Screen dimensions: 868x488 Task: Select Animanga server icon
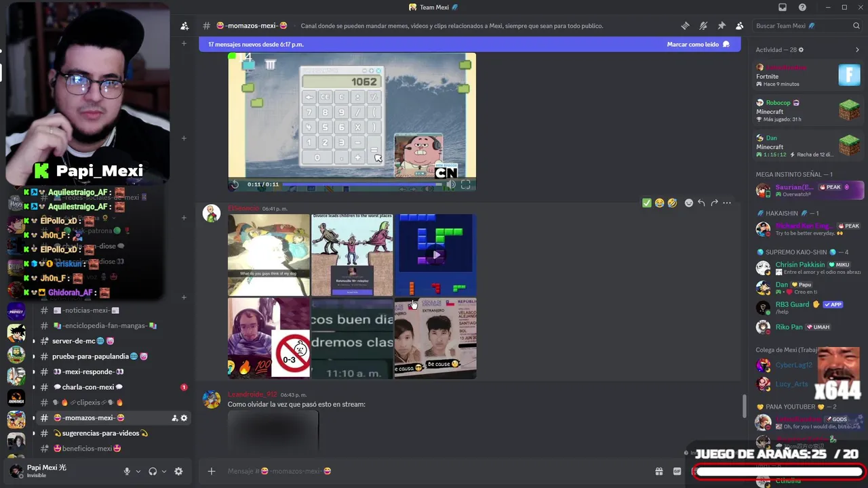click(x=16, y=398)
